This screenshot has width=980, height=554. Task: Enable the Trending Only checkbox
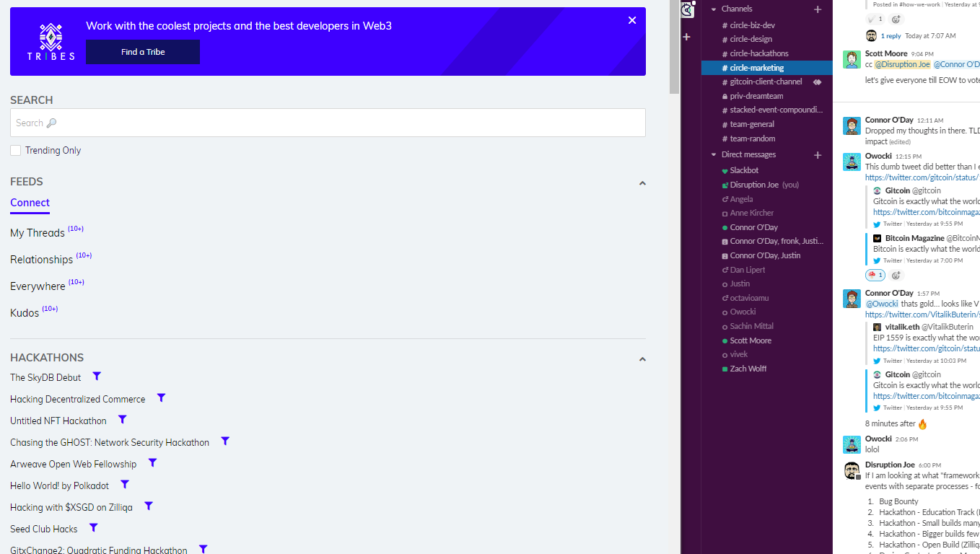[16, 150]
